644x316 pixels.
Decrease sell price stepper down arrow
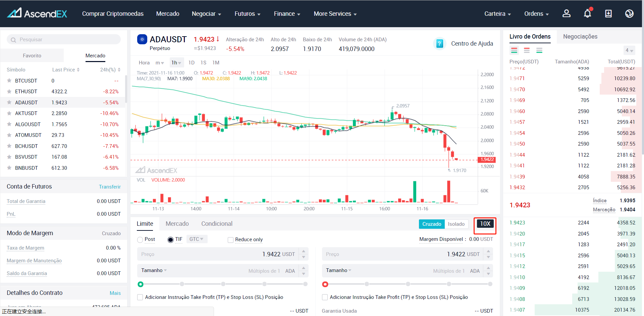coord(488,257)
